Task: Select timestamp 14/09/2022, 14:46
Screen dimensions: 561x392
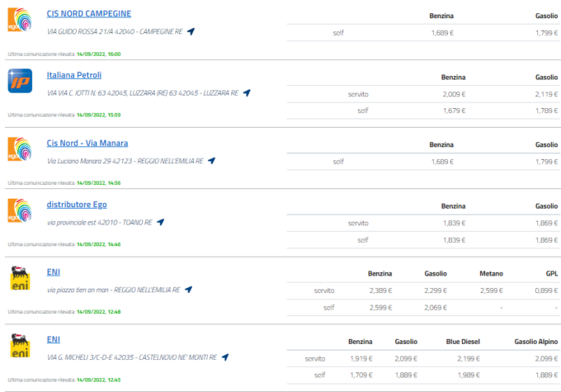Action: pos(99,244)
